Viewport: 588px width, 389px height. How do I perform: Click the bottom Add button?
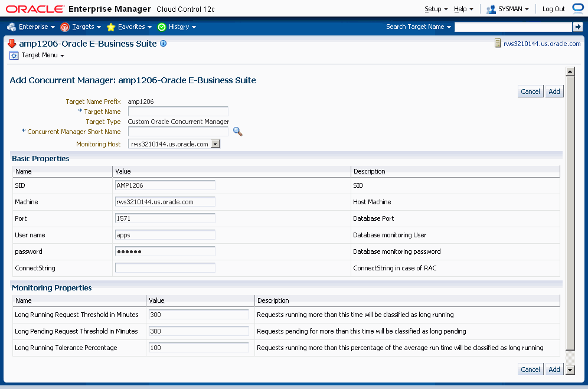pos(554,369)
